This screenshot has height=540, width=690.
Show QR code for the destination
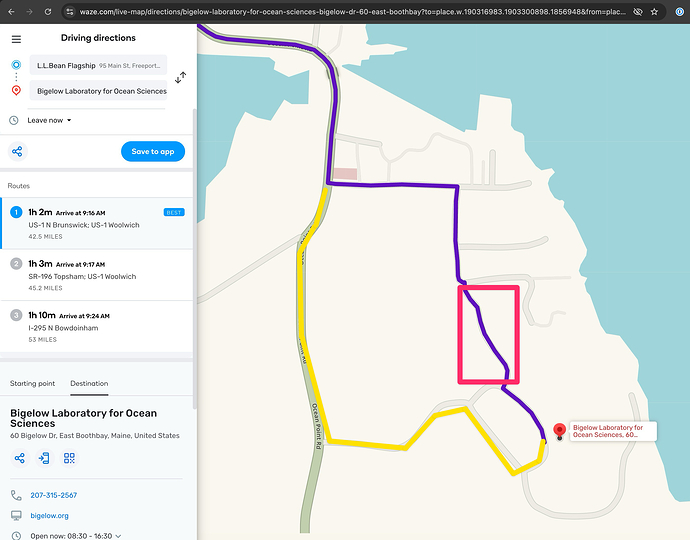69,458
